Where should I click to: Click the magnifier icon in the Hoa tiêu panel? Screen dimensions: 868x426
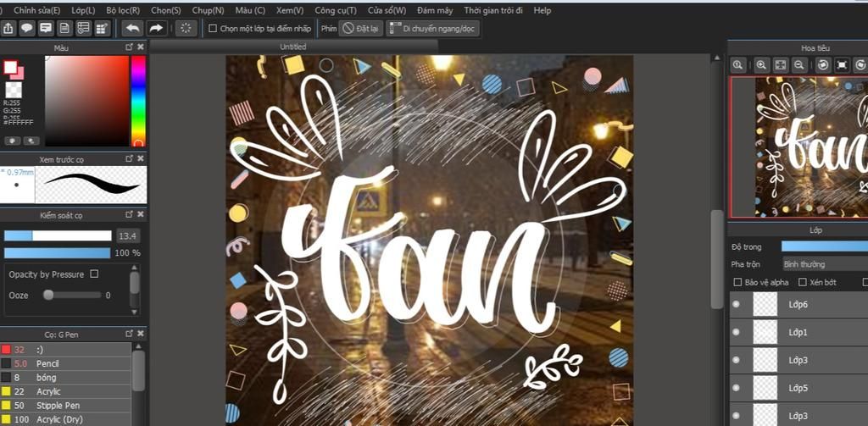[738, 64]
